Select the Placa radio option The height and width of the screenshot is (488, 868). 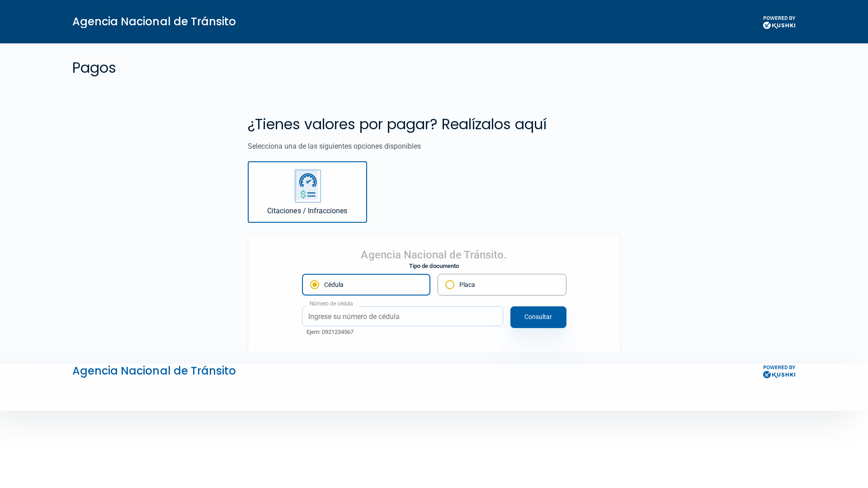point(502,285)
